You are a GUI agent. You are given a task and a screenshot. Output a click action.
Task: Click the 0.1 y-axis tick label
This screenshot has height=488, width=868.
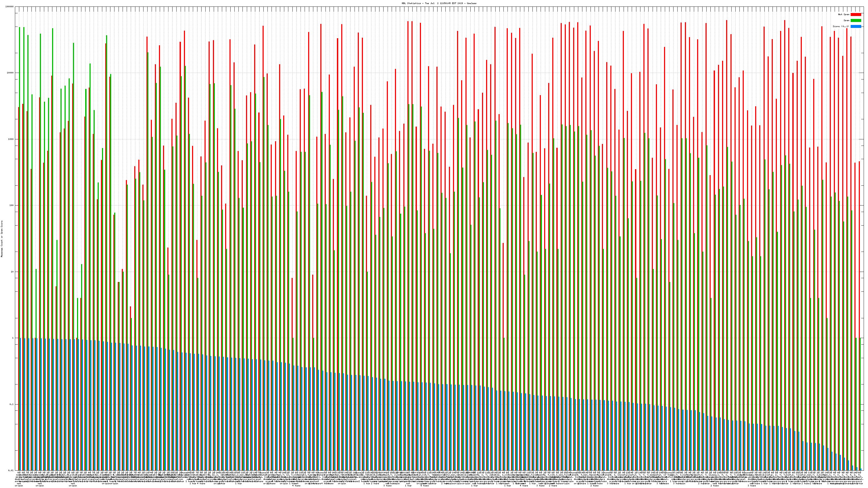point(12,404)
